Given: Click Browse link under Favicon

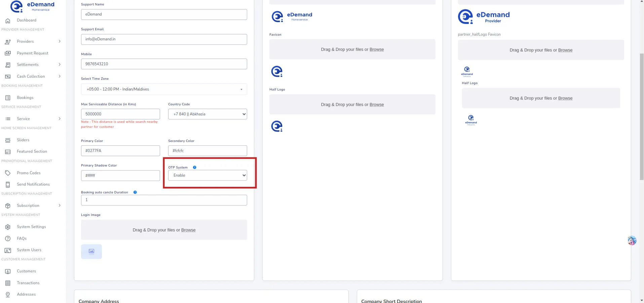Looking at the screenshot, I should coord(376,49).
